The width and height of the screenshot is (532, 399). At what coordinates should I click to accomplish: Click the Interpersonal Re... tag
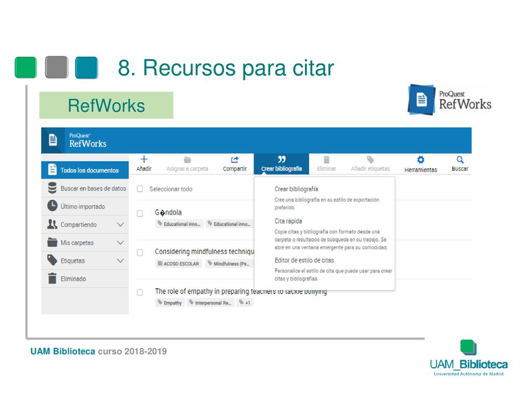pos(210,303)
